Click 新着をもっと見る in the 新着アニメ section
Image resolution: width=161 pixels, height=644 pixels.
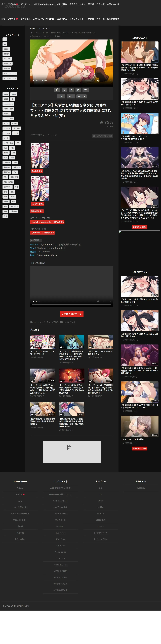139,227
